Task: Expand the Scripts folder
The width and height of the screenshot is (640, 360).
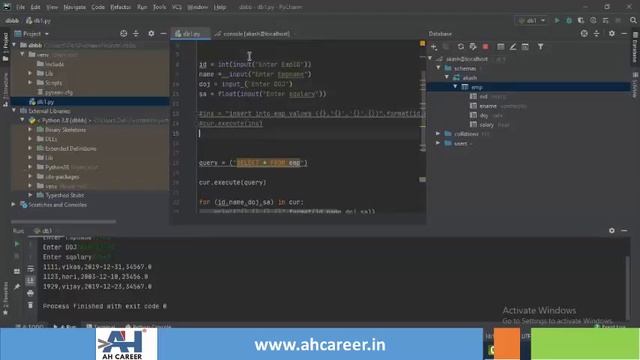Action: tap(30, 83)
